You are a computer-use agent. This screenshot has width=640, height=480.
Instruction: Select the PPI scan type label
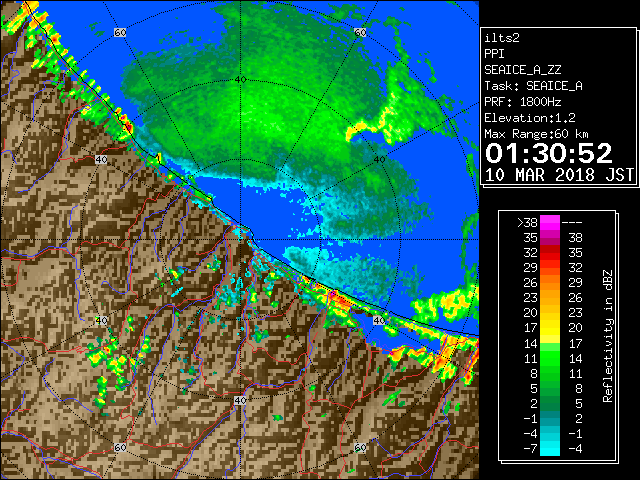pyautogui.click(x=494, y=54)
